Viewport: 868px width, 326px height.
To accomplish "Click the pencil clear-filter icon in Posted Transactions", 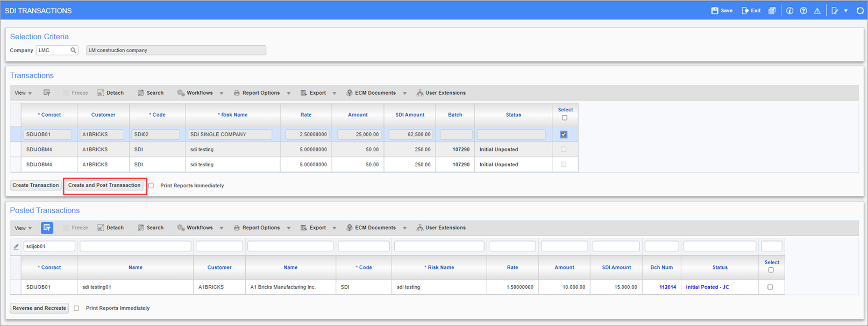I will (16, 246).
